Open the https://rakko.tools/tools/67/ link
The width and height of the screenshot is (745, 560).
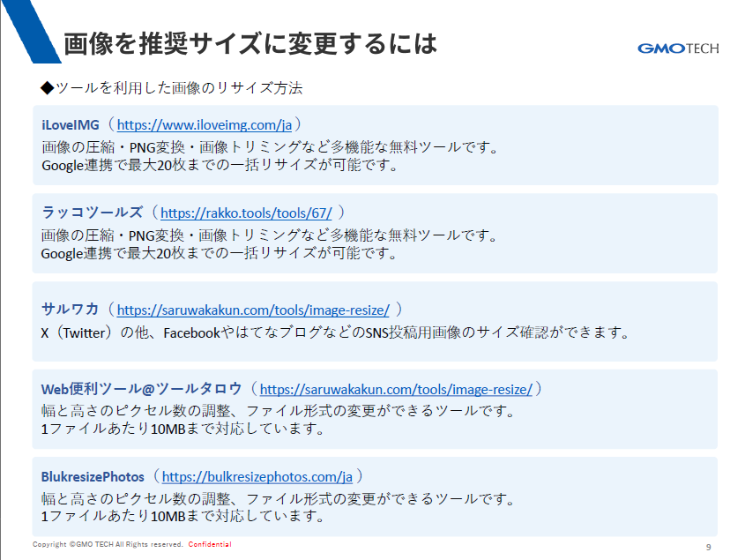tap(246, 213)
